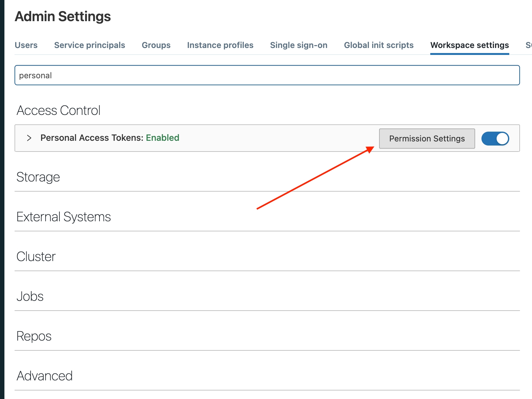532x399 pixels.
Task: Go to the Groups tab
Action: point(156,45)
